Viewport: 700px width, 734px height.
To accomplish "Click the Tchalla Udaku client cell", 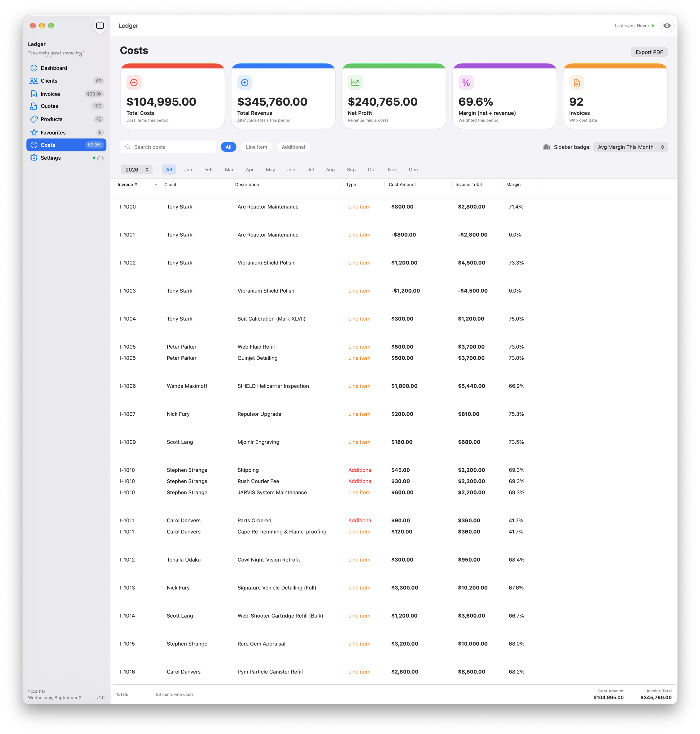I will coord(183,560).
